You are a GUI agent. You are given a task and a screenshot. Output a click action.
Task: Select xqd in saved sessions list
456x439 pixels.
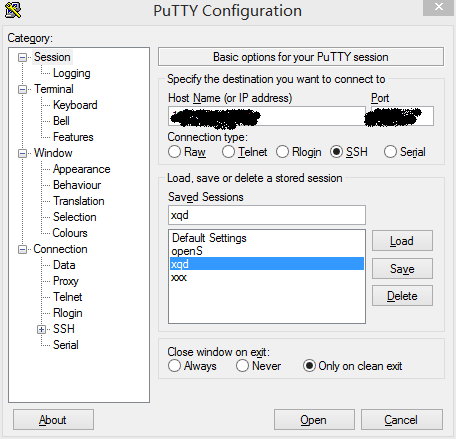[x=267, y=264]
